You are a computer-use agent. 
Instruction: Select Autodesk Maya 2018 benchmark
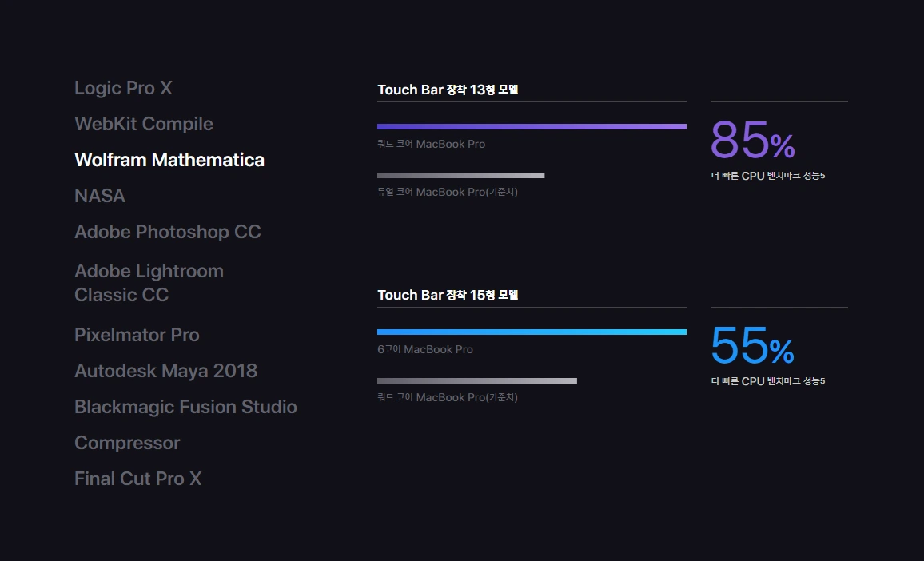165,371
